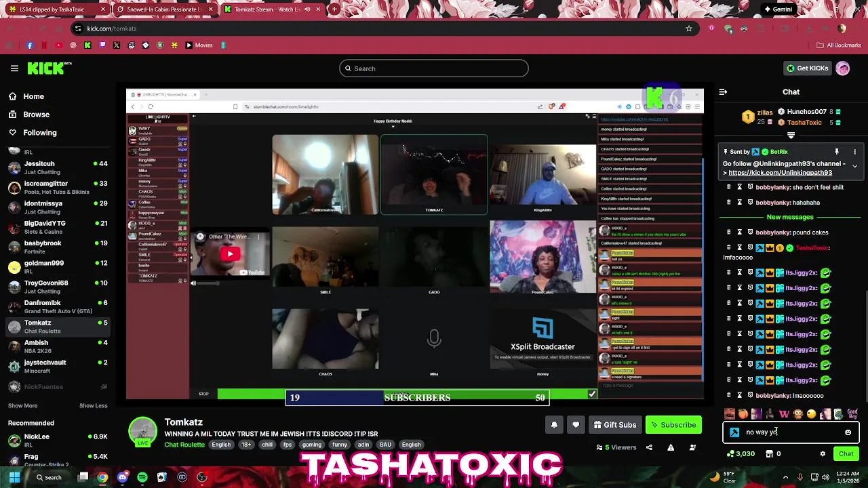
Task: Launch Spotify from the taskbar
Action: 142,477
